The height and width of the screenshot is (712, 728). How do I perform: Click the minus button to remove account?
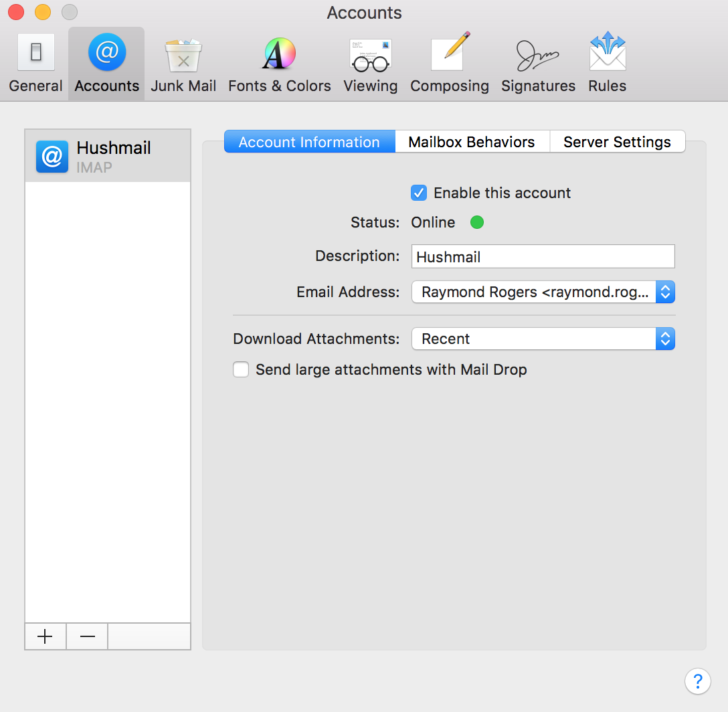[x=87, y=636]
